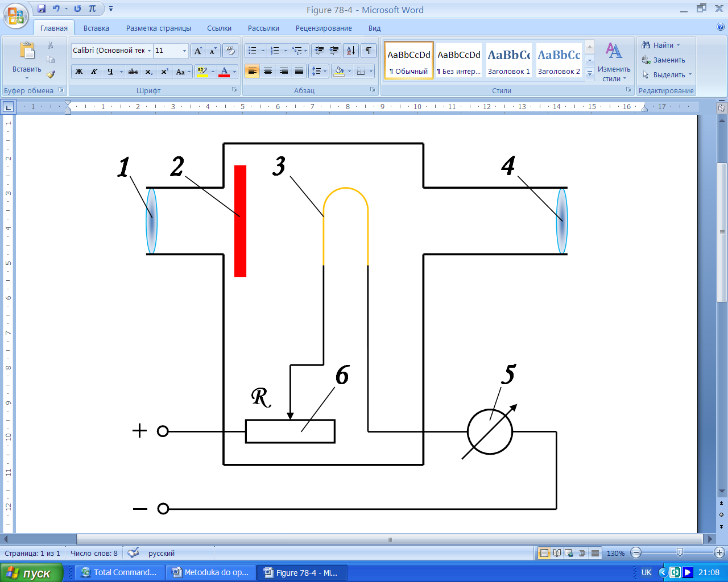Open the Рассылки tab
Image resolution: width=728 pixels, height=582 pixels.
[263, 28]
